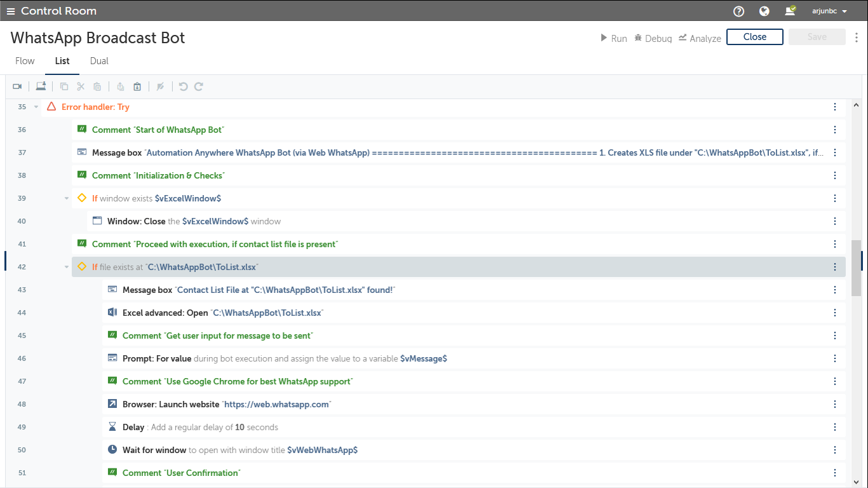Click the device status icon in header
The width and height of the screenshot is (868, 488).
coord(790,11)
